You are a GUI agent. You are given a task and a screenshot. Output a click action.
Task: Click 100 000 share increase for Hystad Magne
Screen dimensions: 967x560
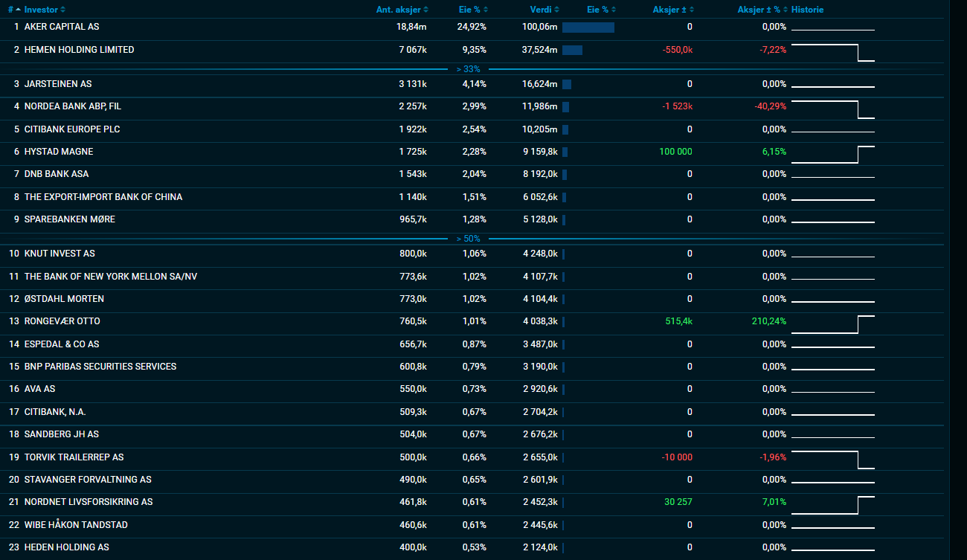coord(675,152)
